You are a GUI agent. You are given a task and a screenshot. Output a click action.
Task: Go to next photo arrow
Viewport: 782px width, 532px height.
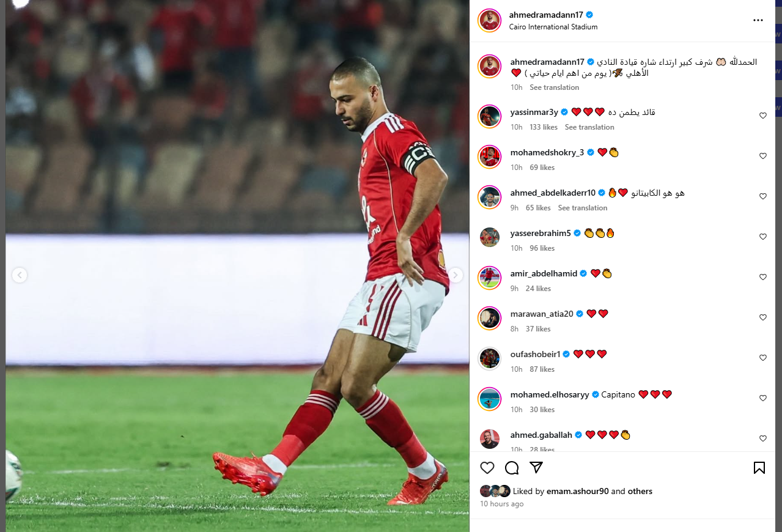click(456, 275)
